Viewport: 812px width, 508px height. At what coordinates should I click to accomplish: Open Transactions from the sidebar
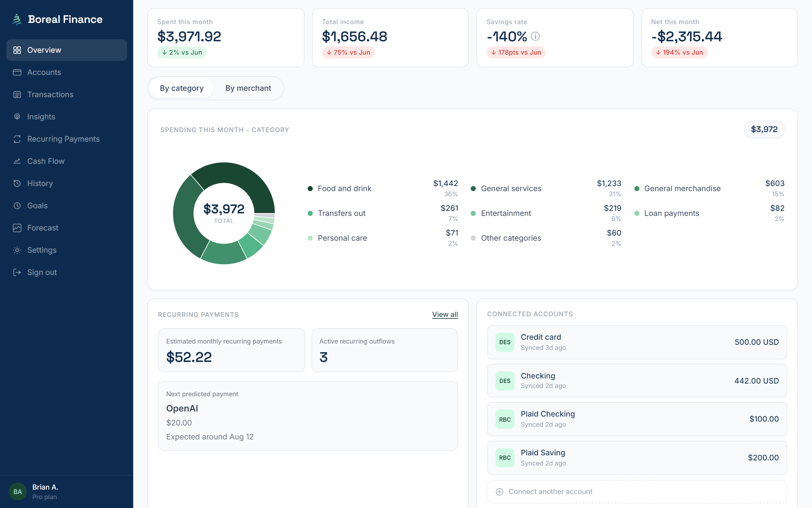point(66,94)
